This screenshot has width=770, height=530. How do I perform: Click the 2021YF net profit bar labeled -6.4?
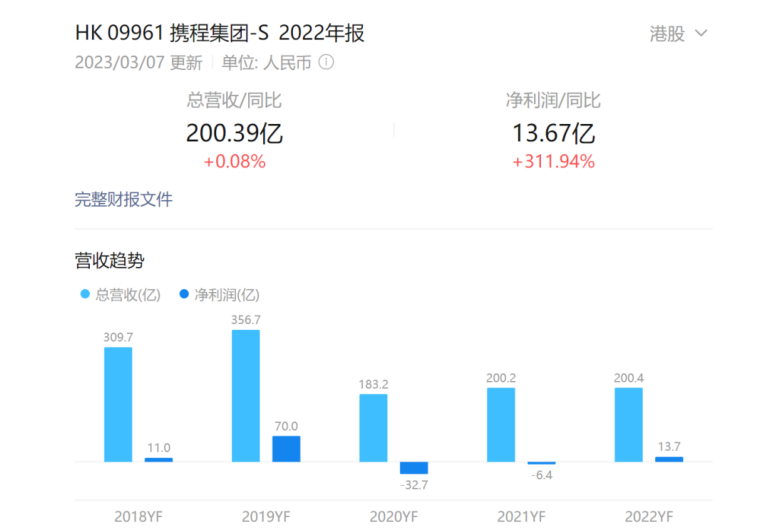tap(541, 463)
